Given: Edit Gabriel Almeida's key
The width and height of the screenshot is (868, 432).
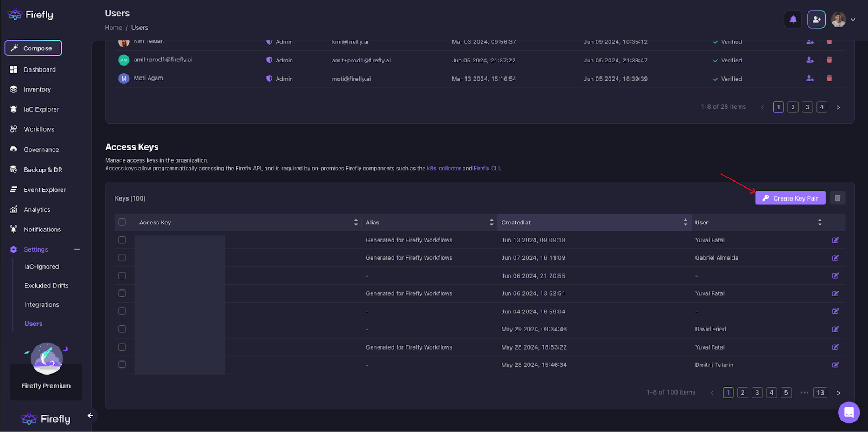Looking at the screenshot, I should pyautogui.click(x=835, y=258).
